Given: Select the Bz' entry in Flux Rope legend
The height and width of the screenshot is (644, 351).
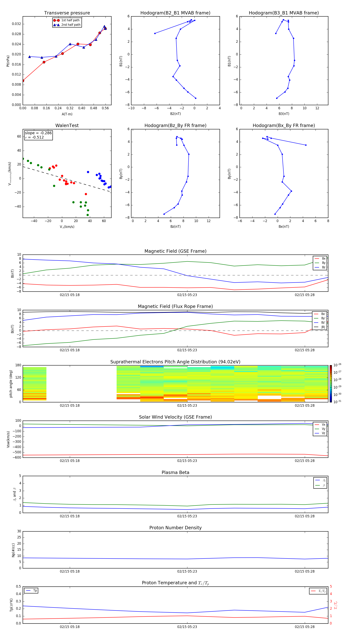Looking at the screenshot, I should [320, 323].
